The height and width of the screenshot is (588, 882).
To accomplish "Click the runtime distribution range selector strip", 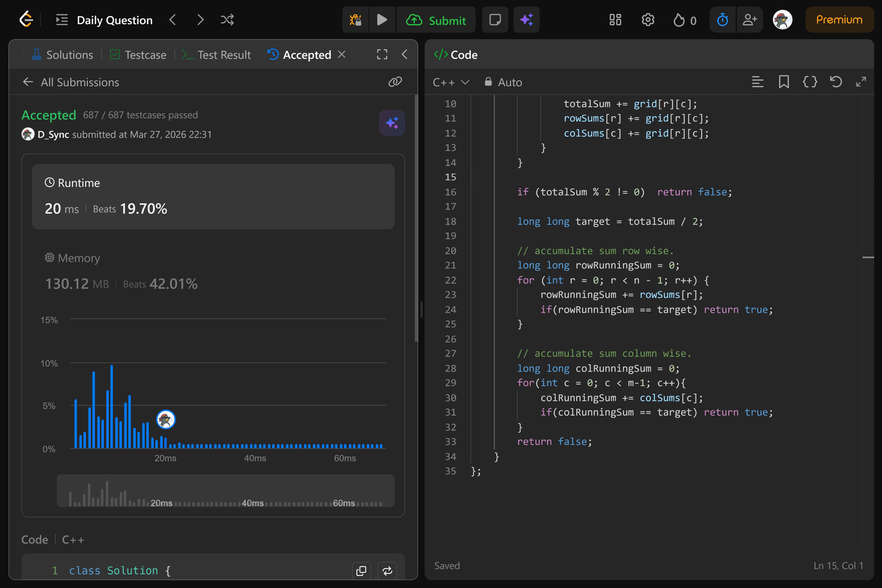I will [x=225, y=491].
